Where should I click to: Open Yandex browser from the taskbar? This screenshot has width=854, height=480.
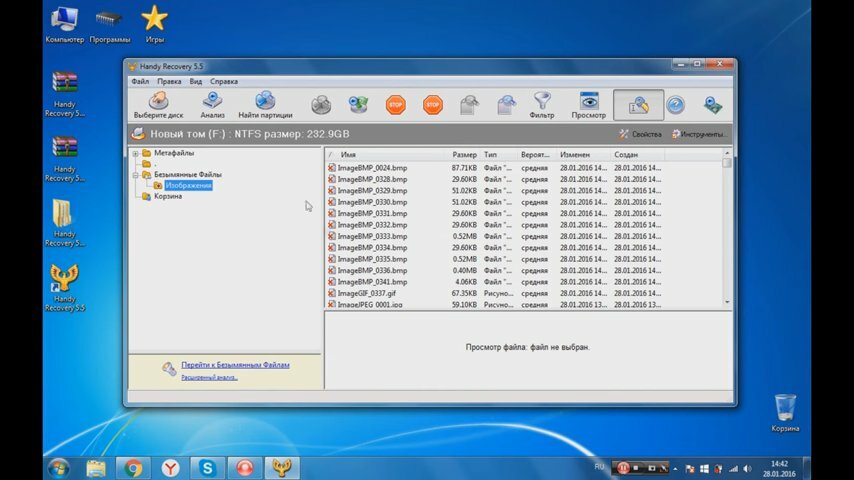click(x=170, y=468)
